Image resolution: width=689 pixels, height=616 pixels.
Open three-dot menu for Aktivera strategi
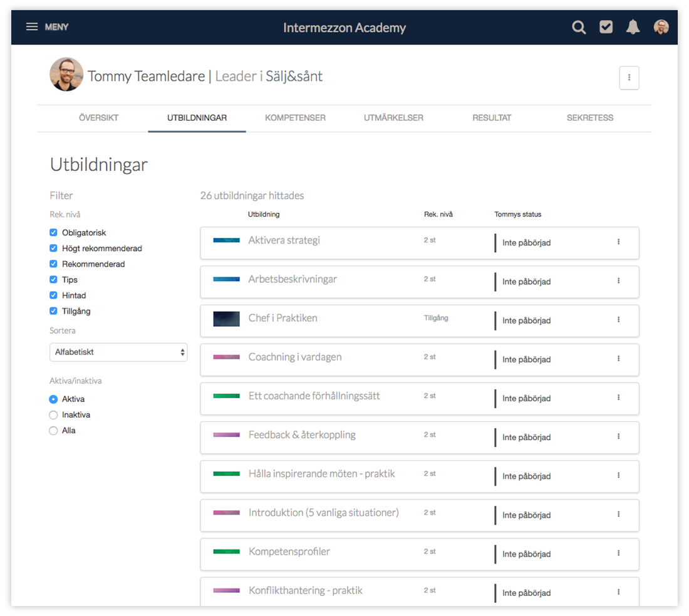pyautogui.click(x=618, y=242)
